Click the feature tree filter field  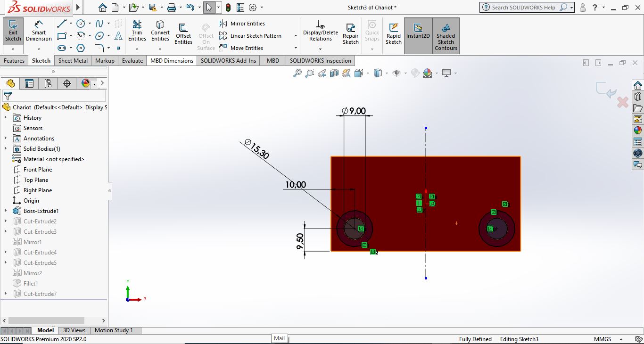(54, 96)
